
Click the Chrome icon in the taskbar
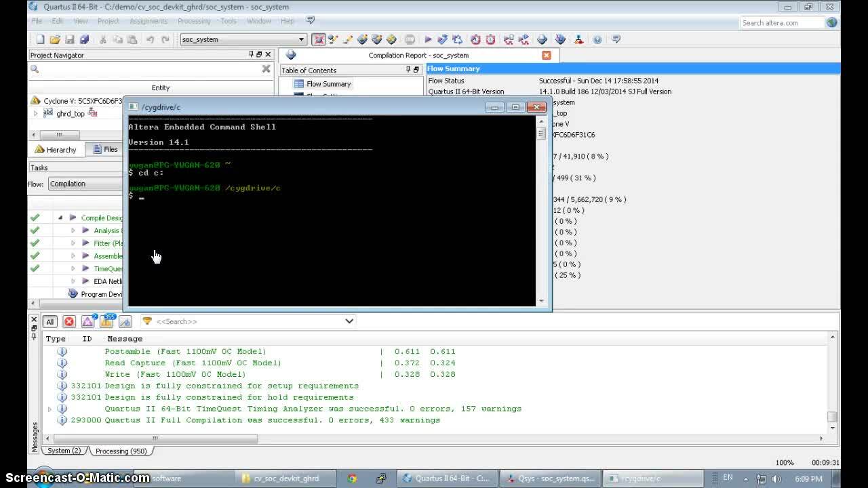coord(352,479)
